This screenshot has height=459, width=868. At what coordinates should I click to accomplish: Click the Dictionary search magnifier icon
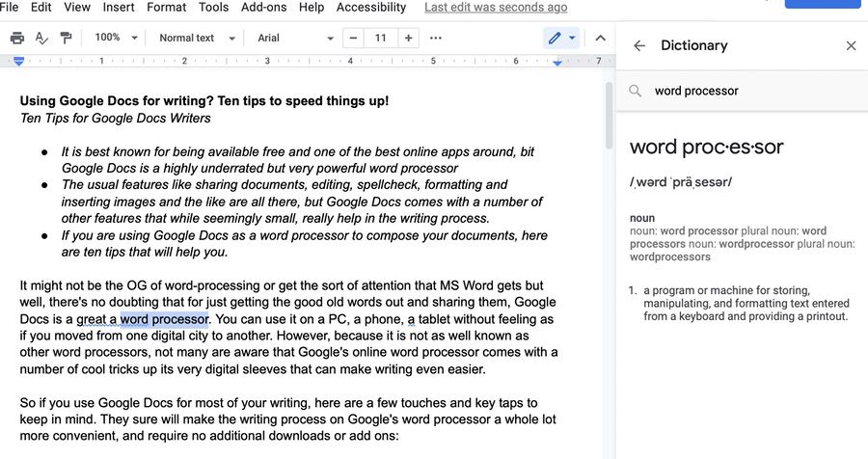635,91
